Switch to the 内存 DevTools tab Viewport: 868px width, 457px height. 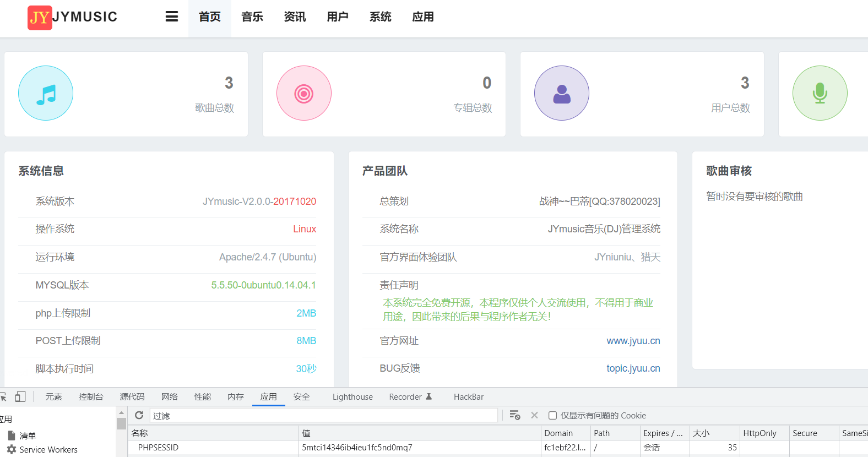(236, 396)
